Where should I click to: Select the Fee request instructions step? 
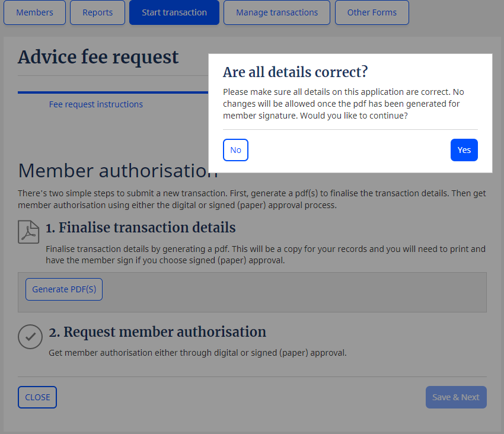click(95, 104)
